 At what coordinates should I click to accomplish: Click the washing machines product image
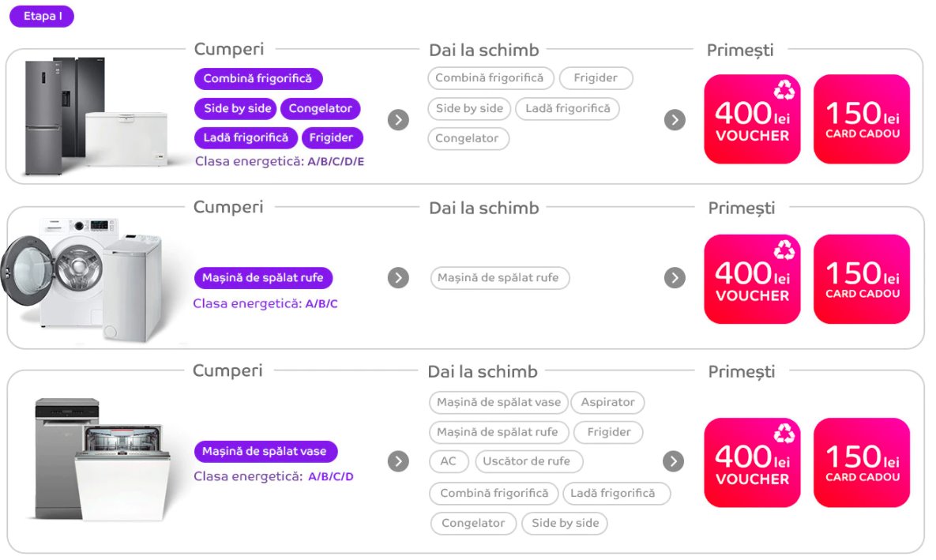click(x=84, y=278)
